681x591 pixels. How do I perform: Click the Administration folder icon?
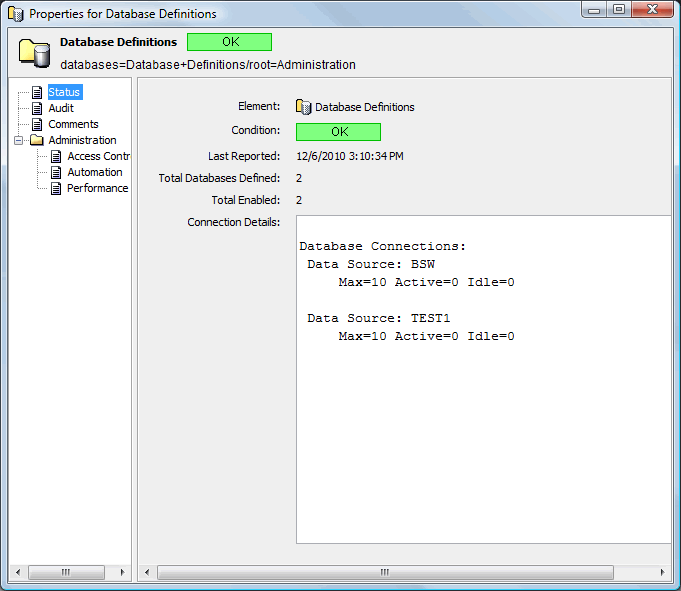36,140
